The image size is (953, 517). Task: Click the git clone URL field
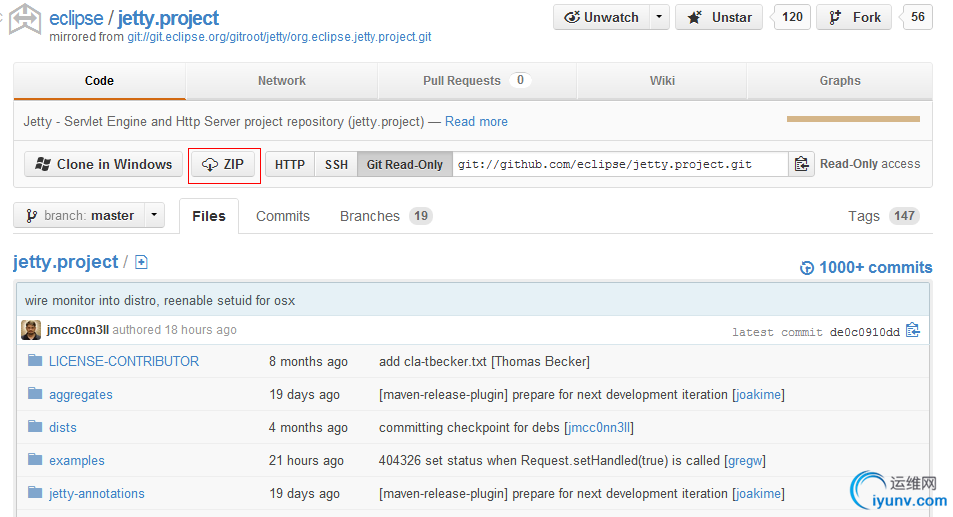(x=620, y=165)
